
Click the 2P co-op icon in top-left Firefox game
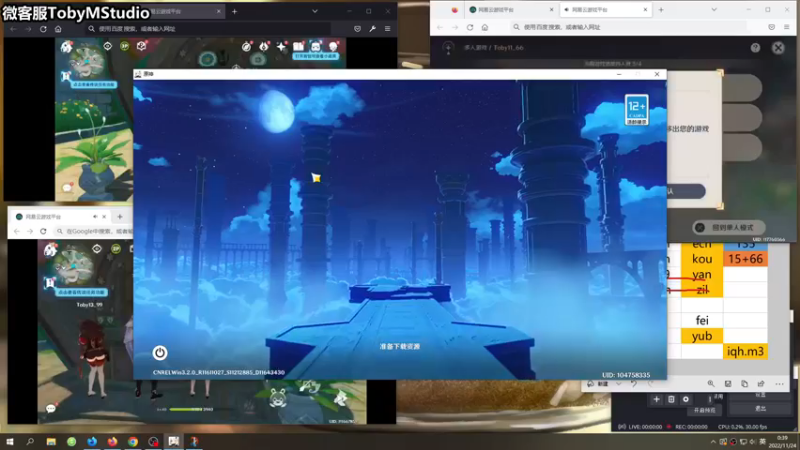[124, 46]
